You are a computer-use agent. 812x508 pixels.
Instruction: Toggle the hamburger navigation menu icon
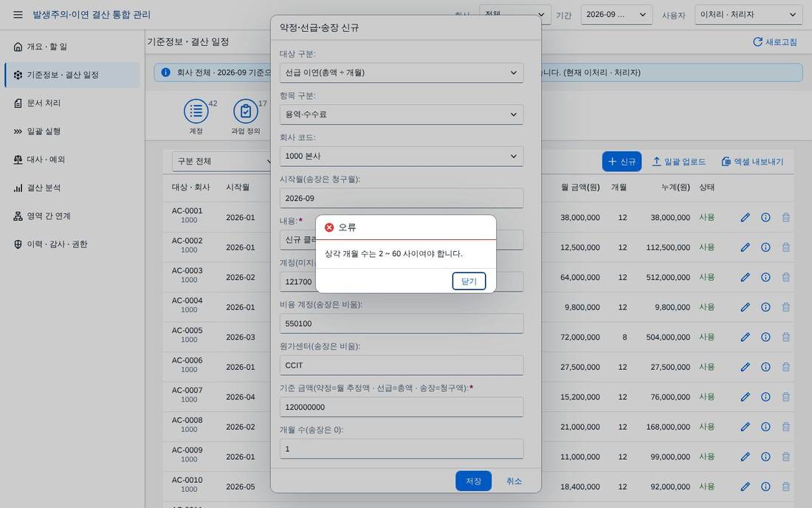point(18,15)
